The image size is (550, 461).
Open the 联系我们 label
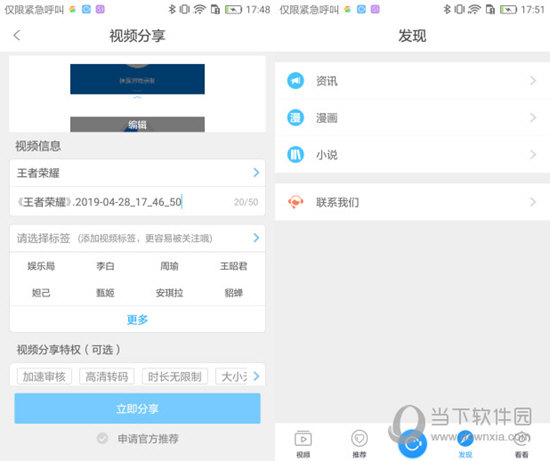click(x=337, y=202)
